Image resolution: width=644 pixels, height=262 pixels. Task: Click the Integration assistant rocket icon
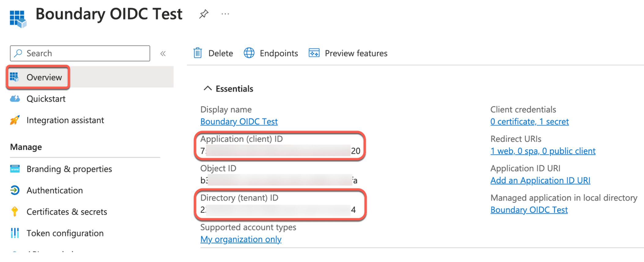point(15,120)
